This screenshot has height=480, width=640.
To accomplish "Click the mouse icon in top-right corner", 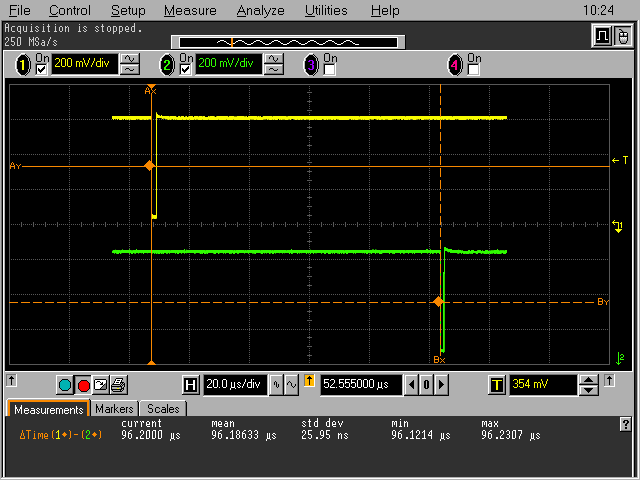I will click(622, 37).
